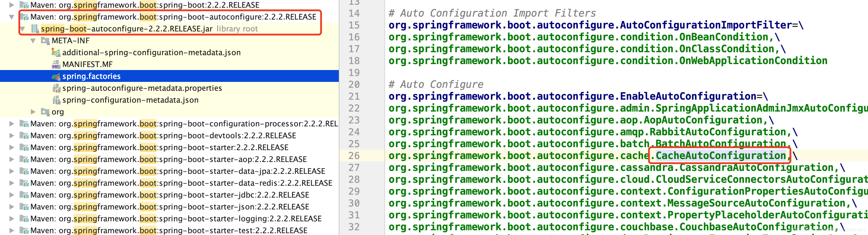
Task: Click library icon of spring-boot-starter-jdbc entry
Action: pos(24,195)
